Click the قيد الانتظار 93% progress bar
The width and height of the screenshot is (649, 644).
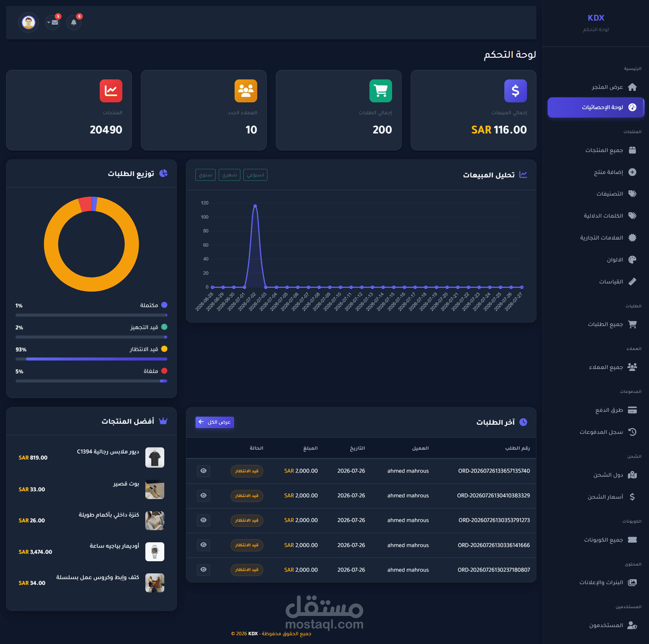pos(91,359)
